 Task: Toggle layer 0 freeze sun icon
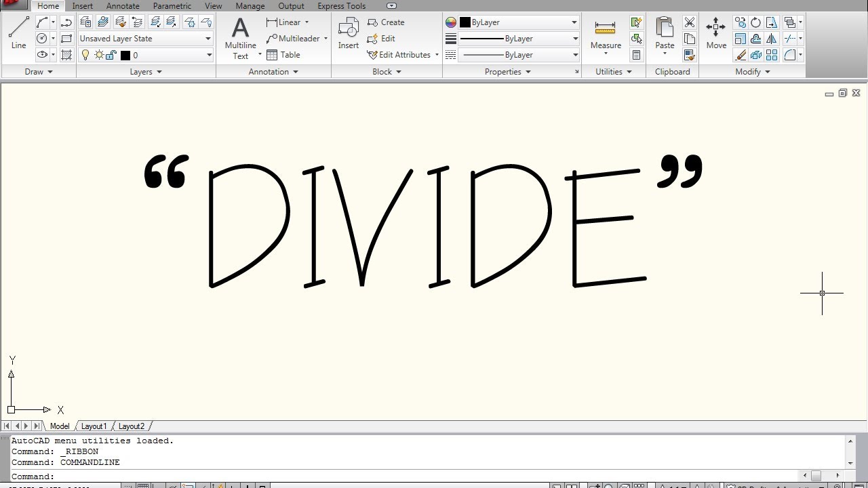click(x=99, y=55)
